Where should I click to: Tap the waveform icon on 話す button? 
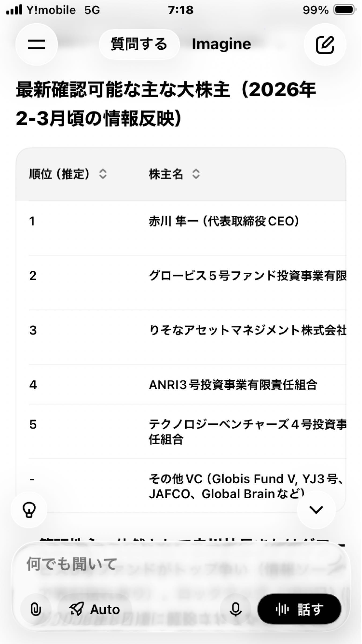[x=282, y=609]
